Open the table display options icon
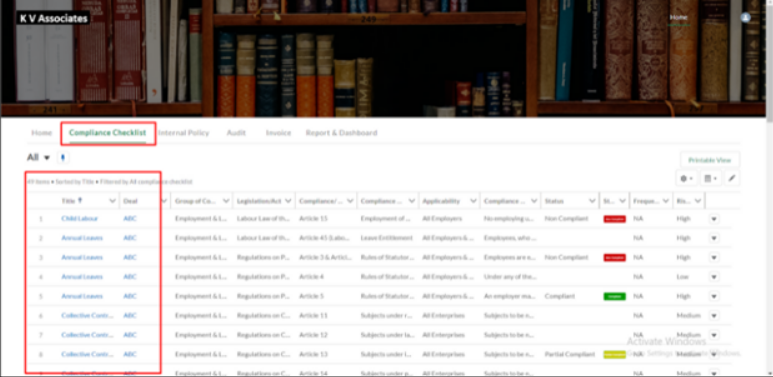Screen dimensions: 773x377 coord(710,178)
